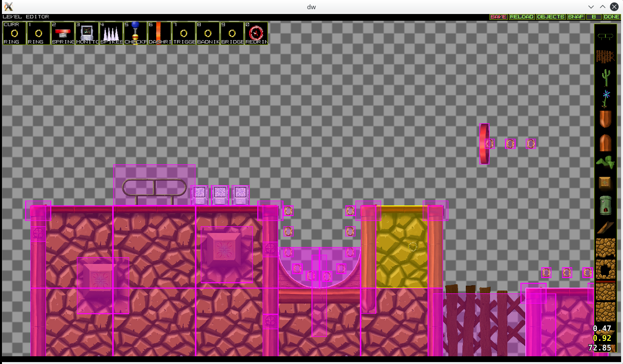
Task: Click the 72.85 readout value
Action: click(599, 348)
